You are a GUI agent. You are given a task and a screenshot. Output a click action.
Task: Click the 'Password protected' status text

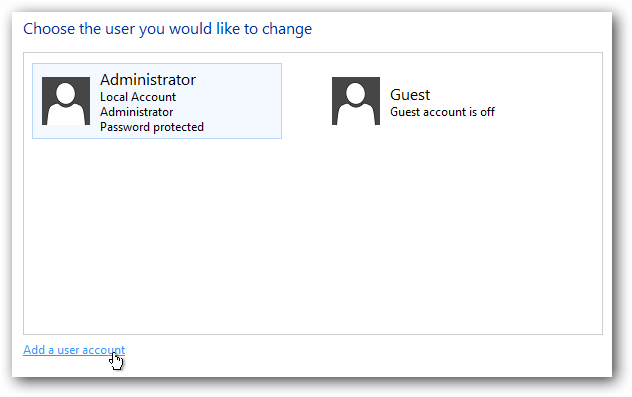[x=152, y=127]
